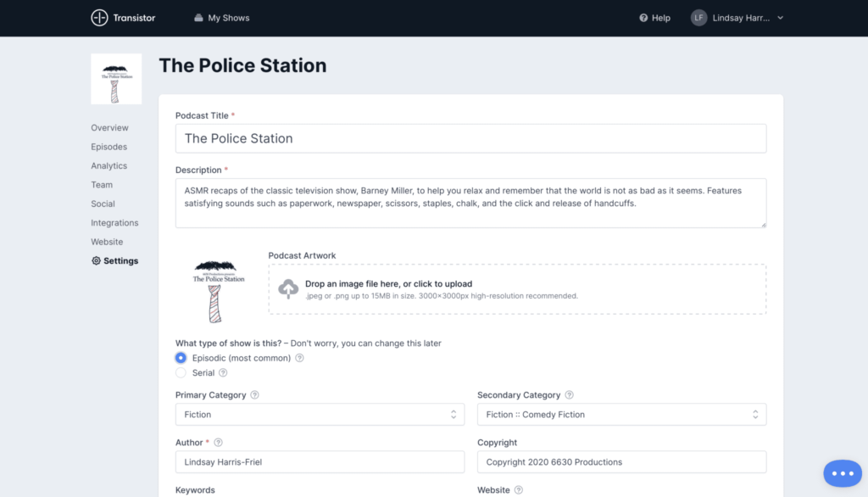Open the Secondary Category Comedy Fiction dropdown

tap(621, 415)
